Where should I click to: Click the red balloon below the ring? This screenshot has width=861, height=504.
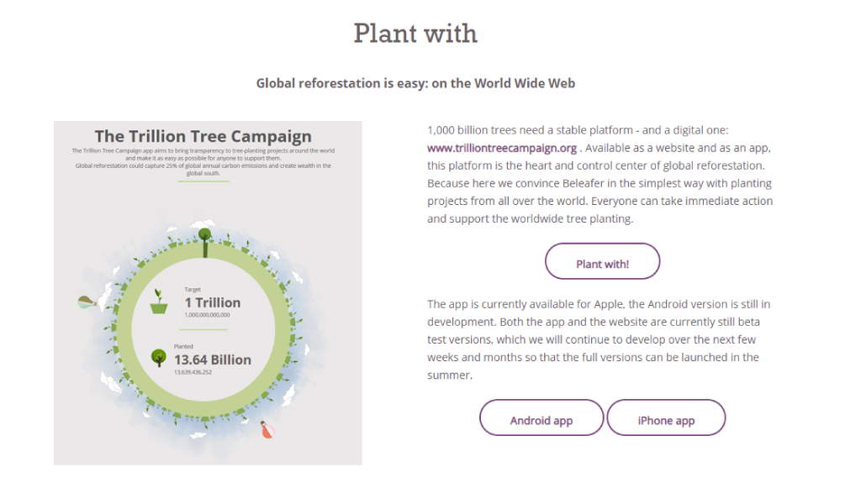[267, 430]
